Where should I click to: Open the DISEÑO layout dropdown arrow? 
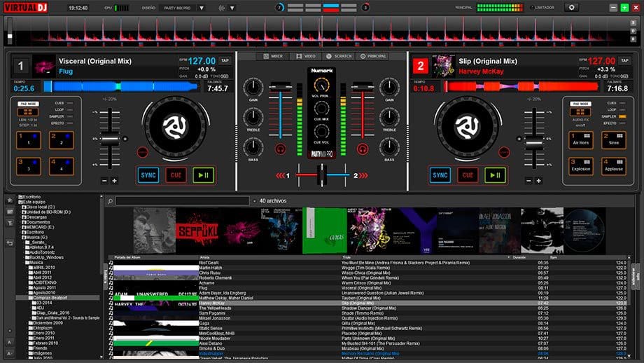[202, 8]
